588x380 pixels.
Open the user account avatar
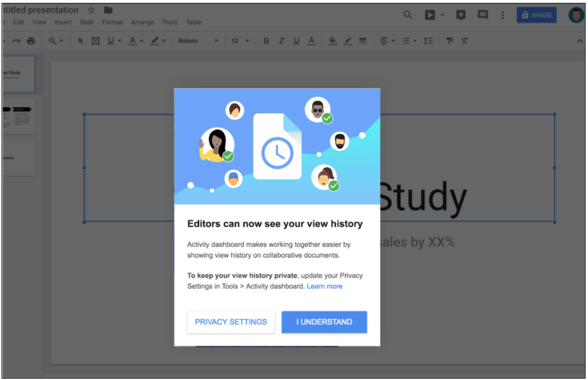[x=576, y=15]
